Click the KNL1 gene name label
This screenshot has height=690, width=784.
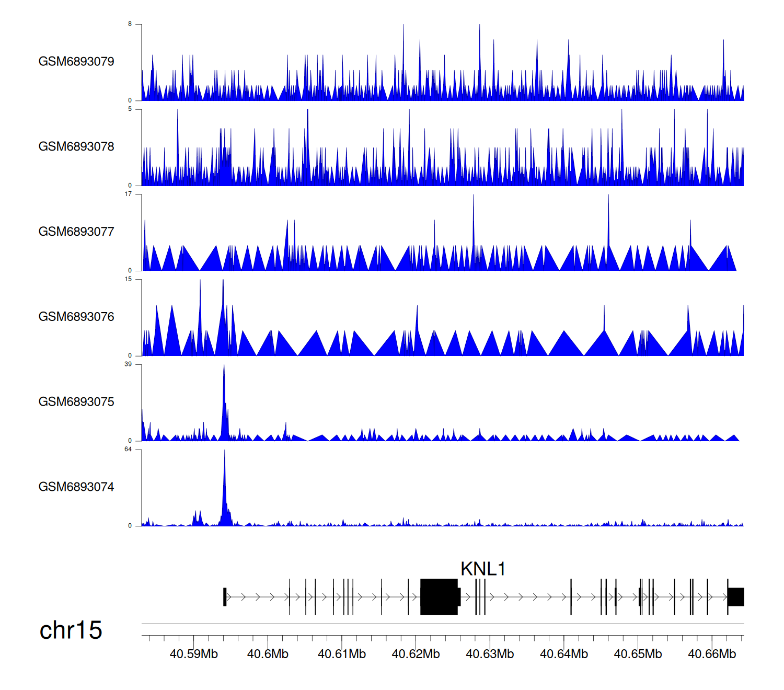(x=482, y=569)
